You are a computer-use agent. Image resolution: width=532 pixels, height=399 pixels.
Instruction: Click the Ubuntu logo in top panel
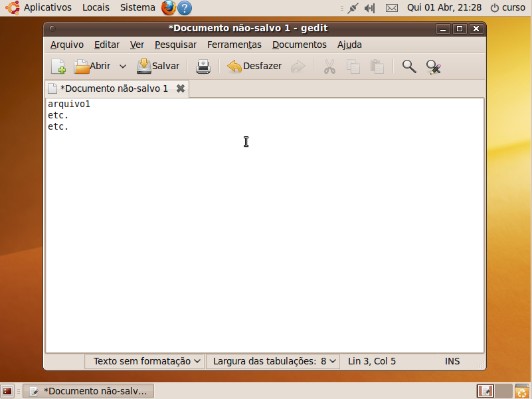[x=13, y=7]
